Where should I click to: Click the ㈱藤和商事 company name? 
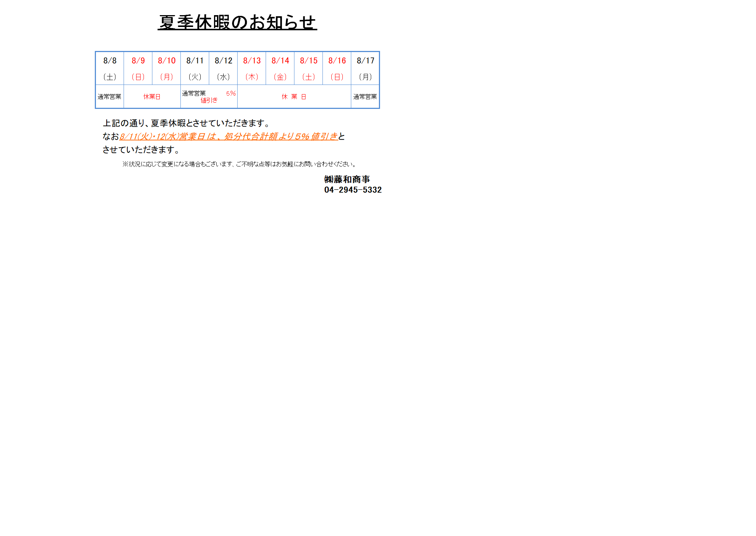coord(347,179)
